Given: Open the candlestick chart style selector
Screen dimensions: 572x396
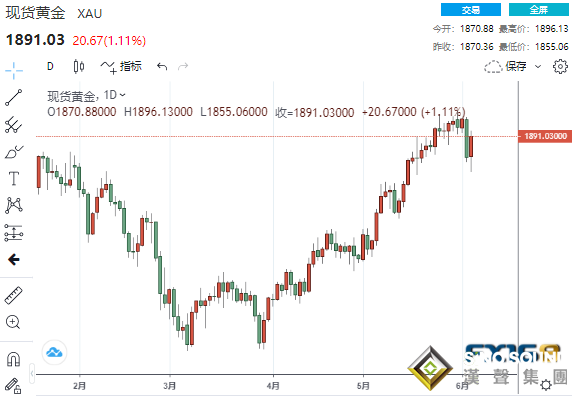Looking at the screenshot, I should point(79,66).
